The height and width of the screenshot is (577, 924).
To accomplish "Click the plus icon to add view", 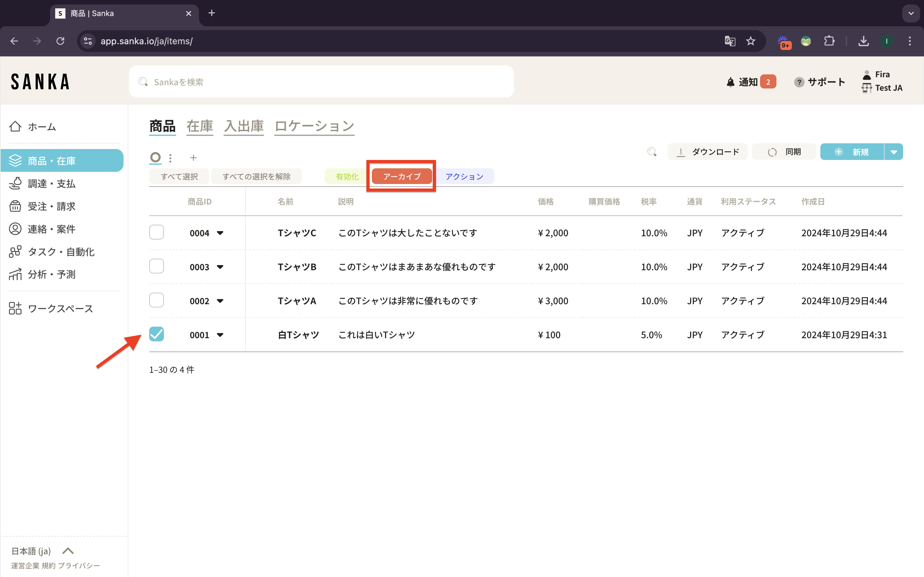I will click(193, 158).
